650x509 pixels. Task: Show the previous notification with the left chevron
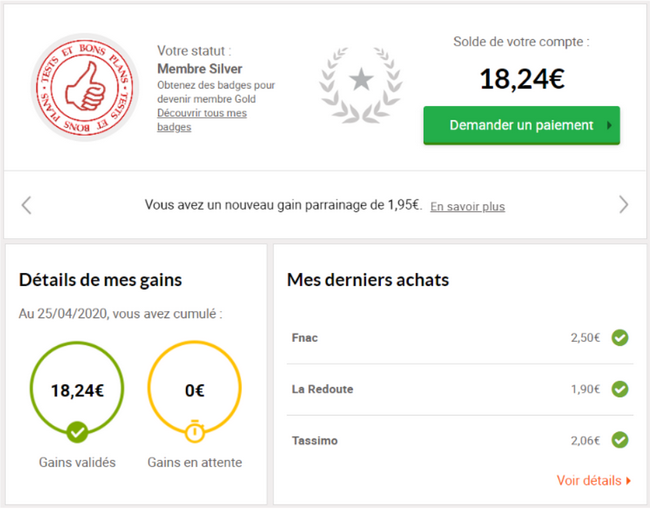click(x=27, y=205)
